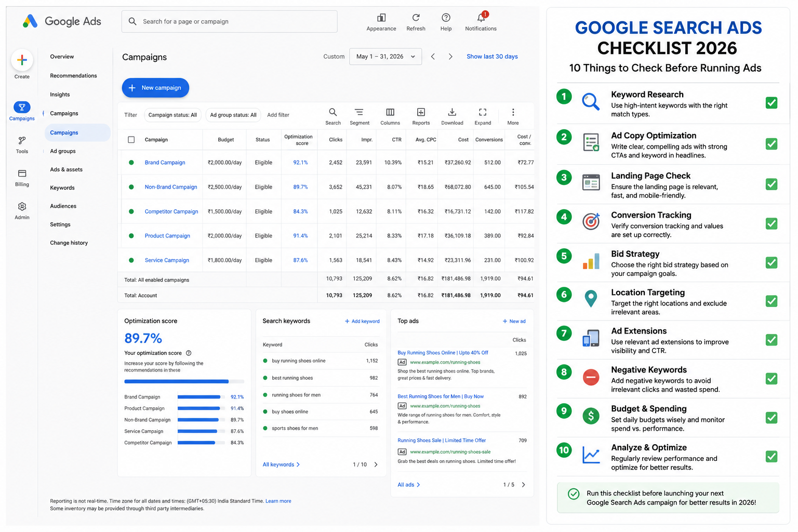Open Insights in the side menu
Image resolution: width=798 pixels, height=532 pixels.
point(60,95)
